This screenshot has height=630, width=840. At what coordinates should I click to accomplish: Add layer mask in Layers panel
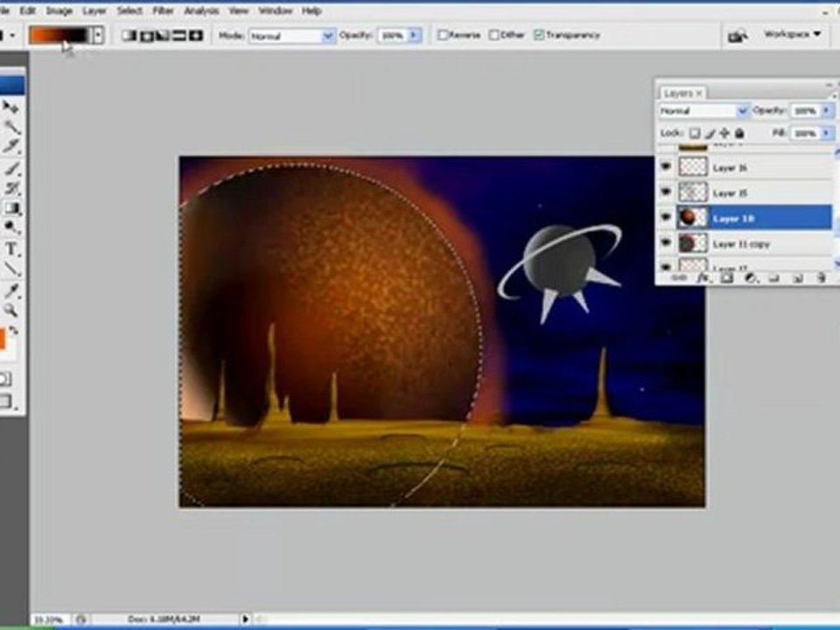pyautogui.click(x=726, y=278)
